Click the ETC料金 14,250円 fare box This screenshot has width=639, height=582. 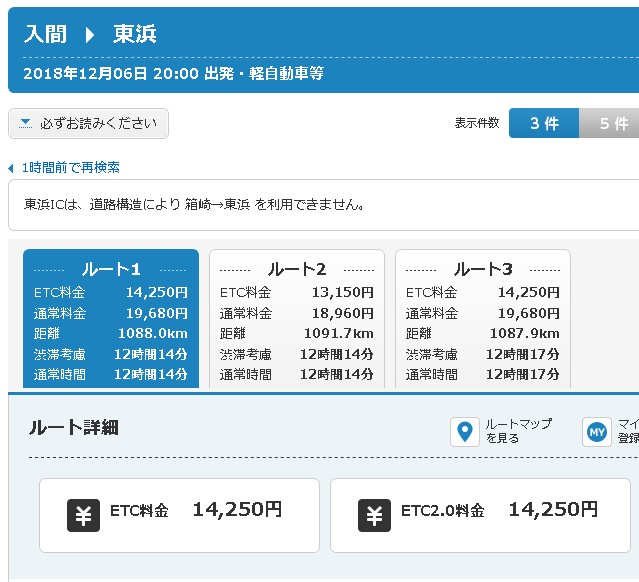pos(179,515)
